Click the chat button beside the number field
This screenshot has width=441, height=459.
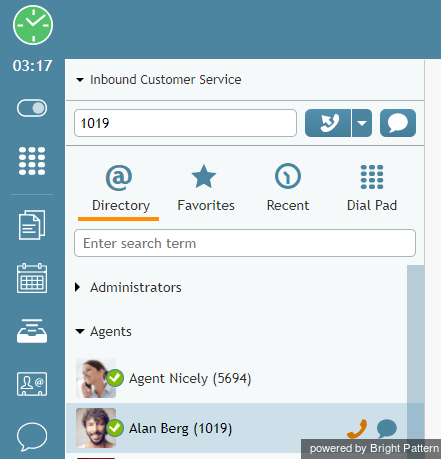[398, 123]
